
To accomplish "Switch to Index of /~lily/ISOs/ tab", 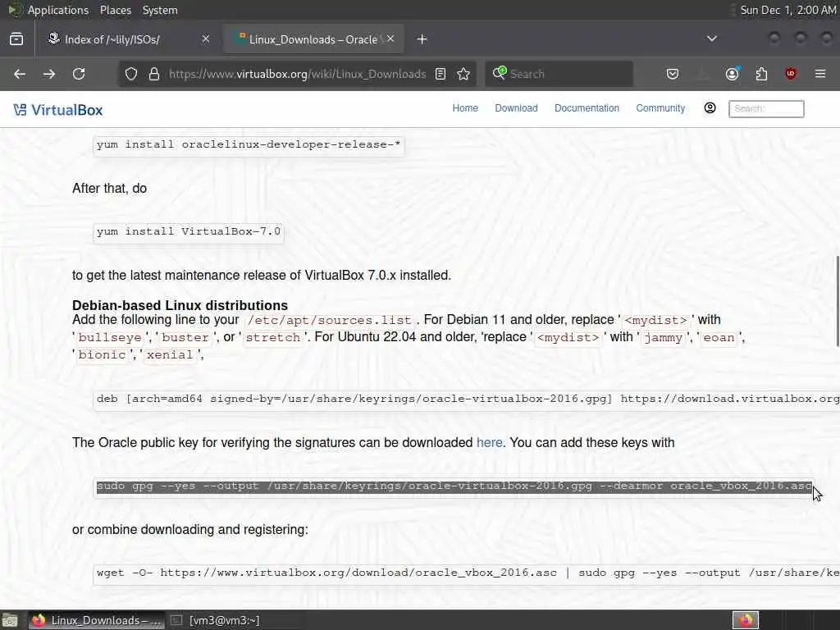I will pos(129,39).
